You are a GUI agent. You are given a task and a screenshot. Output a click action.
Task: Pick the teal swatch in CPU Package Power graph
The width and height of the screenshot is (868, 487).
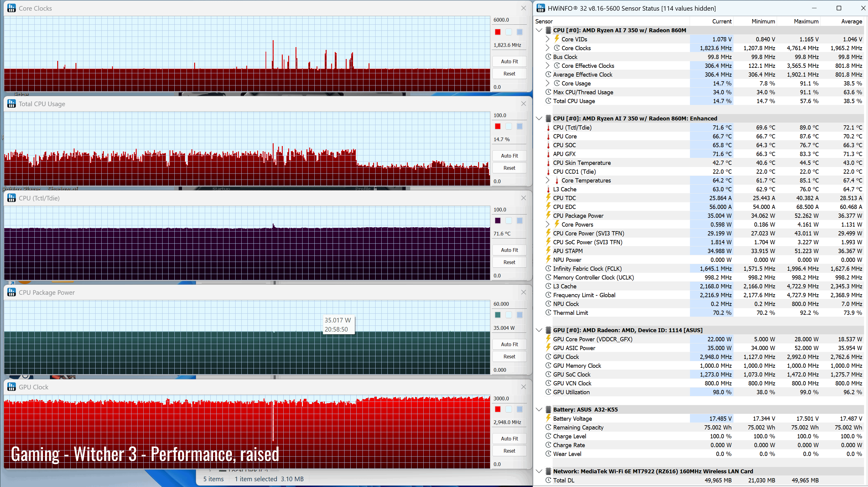coord(498,315)
